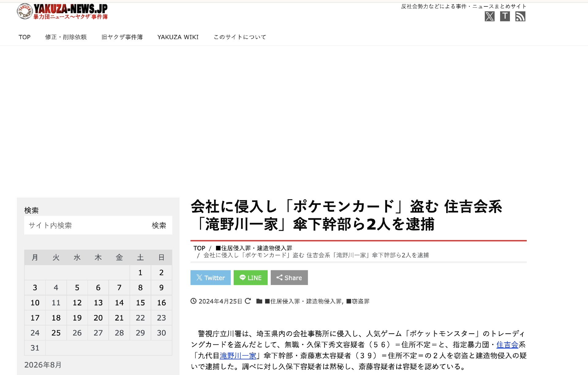This screenshot has width=588, height=375.
Task: Select calendar day 25
Action: (56, 333)
